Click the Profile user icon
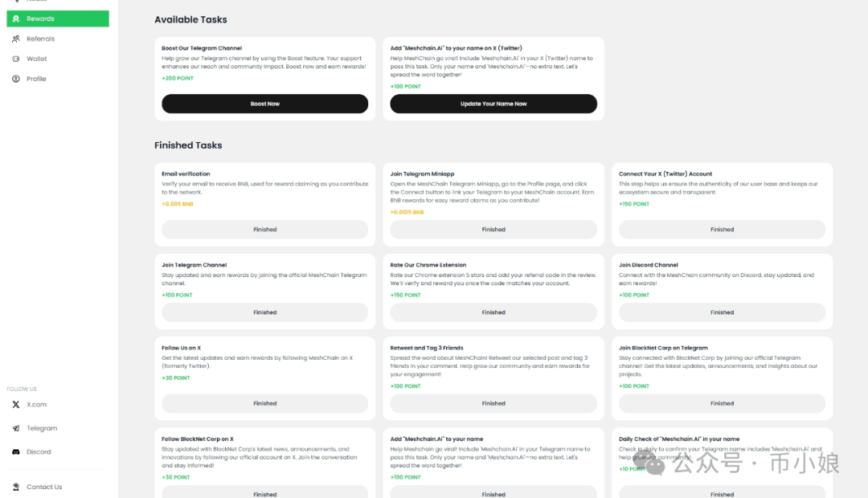 point(16,79)
